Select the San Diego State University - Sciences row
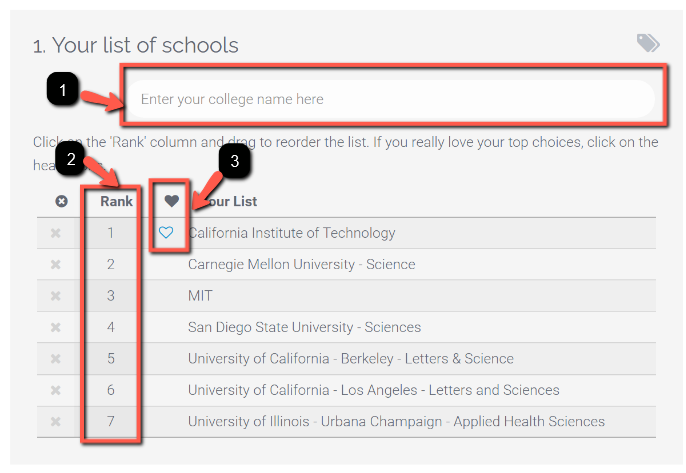The width and height of the screenshot is (686, 473). click(304, 327)
